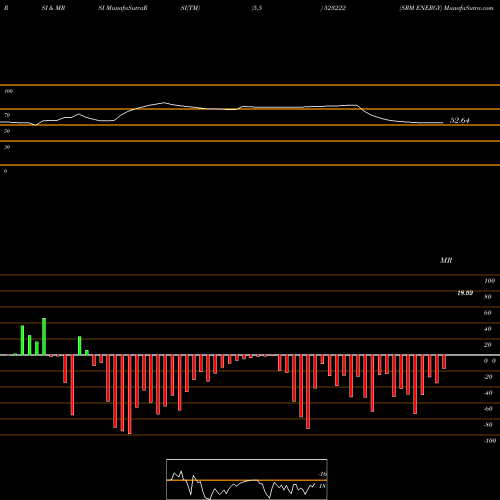This screenshot has width=500, height=500.
Task: Click the MR right-axis label 40
Action: pyautogui.click(x=488, y=329)
